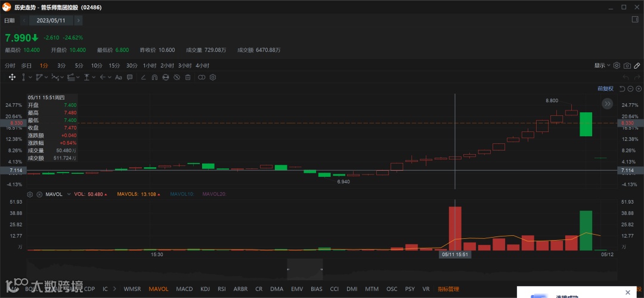Remove MAVOL indicator with circled X
644x298 pixels.
coord(39,194)
